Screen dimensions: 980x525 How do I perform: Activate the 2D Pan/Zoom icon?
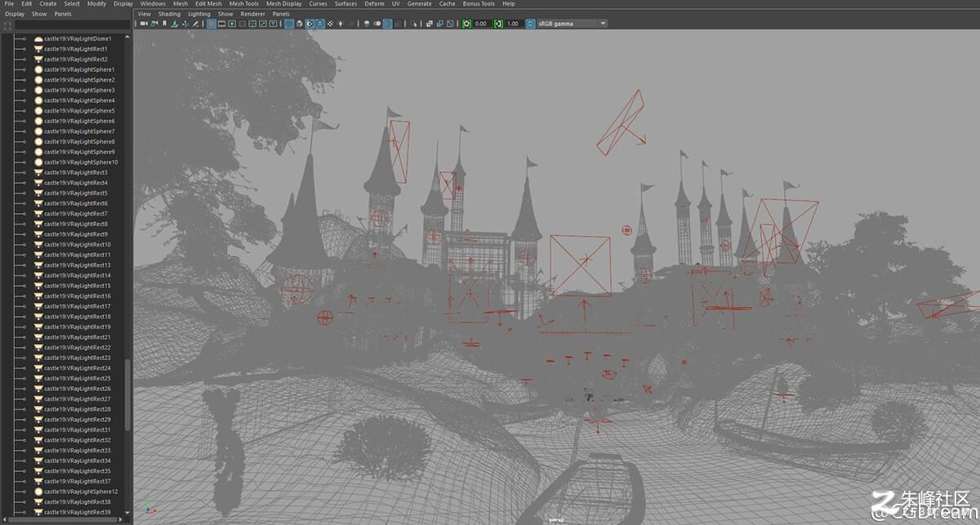(185, 24)
